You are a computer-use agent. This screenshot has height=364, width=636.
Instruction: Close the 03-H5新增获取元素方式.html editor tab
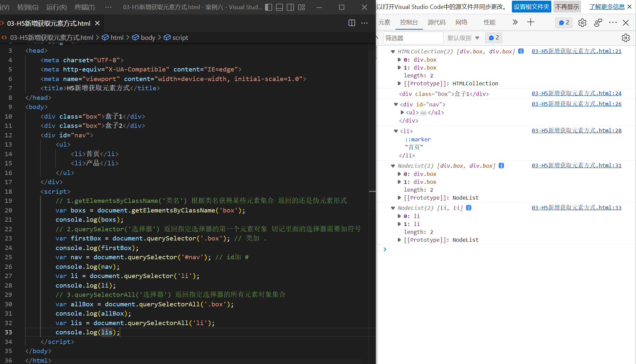pos(97,23)
